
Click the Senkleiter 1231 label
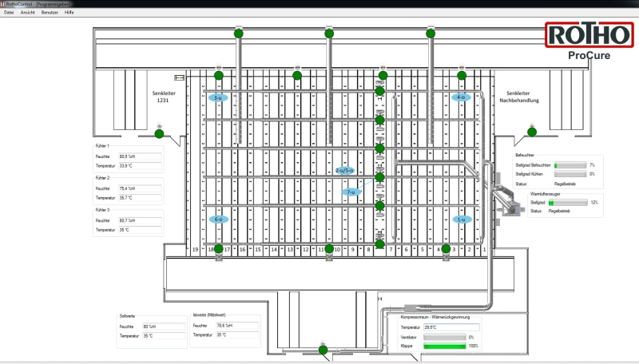[x=164, y=97]
